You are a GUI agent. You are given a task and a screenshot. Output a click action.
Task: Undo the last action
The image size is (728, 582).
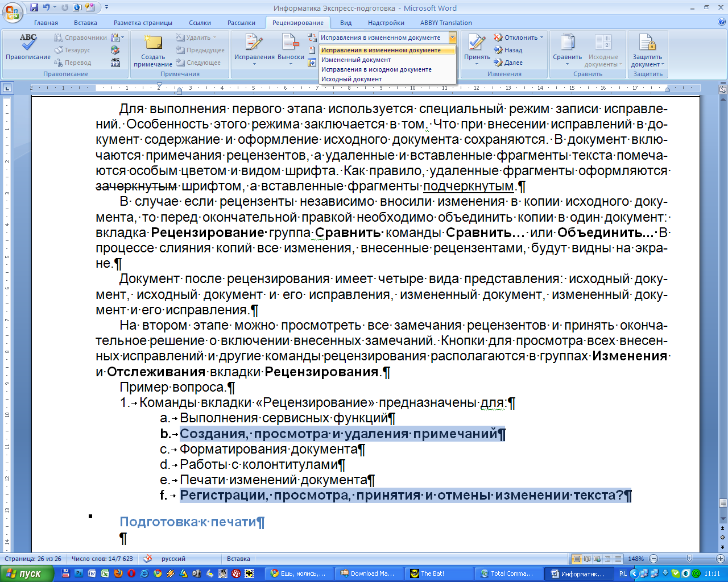47,8
